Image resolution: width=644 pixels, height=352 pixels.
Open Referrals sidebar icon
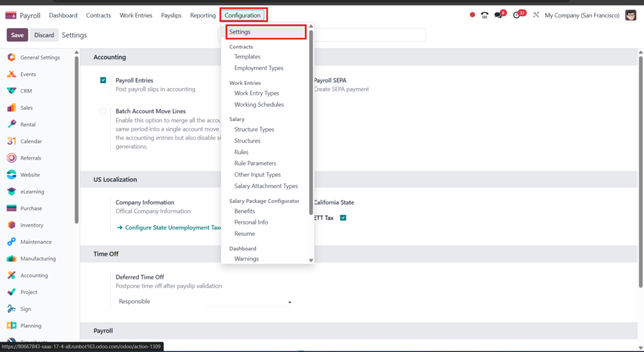pyautogui.click(x=11, y=158)
